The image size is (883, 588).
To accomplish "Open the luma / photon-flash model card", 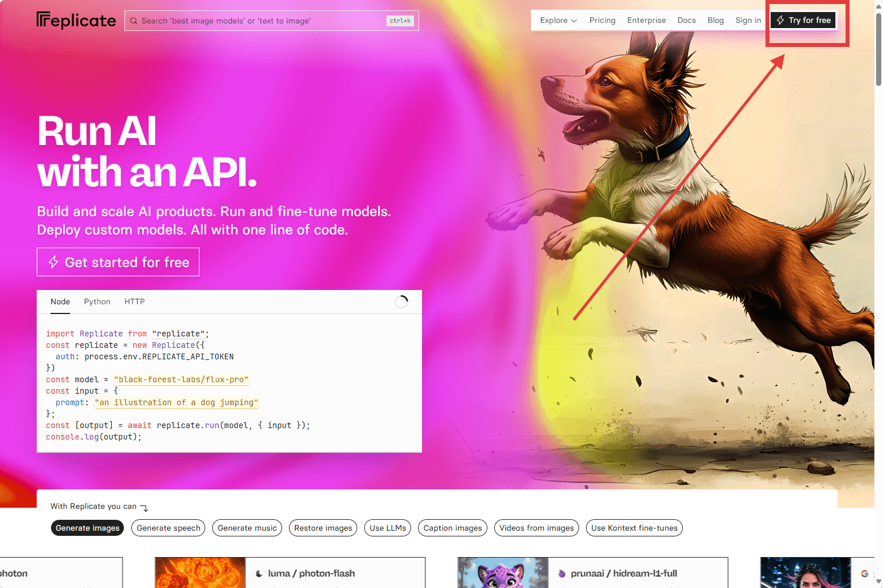I will pos(290,573).
